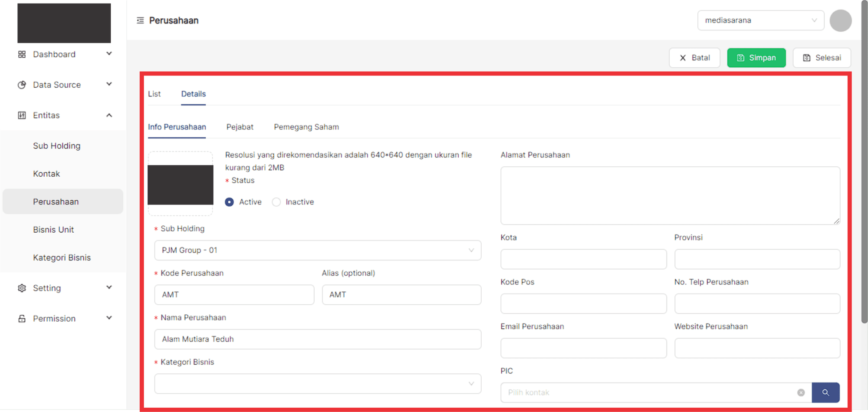Click the Data Source pie chart icon
Image resolution: width=868 pixels, height=412 pixels.
(x=22, y=85)
